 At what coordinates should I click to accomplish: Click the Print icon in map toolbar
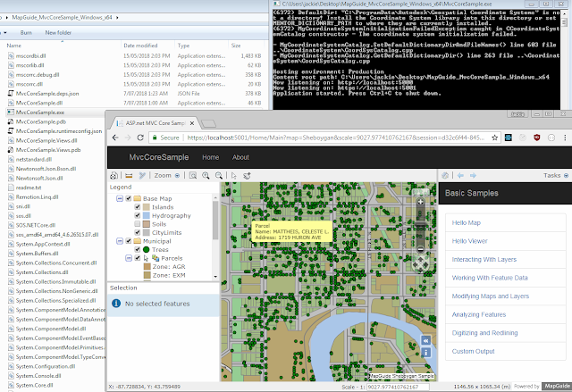pos(114,176)
